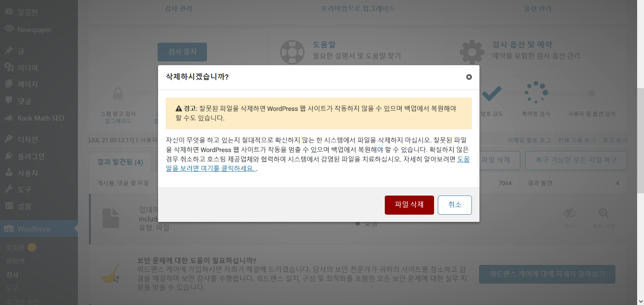
Task: Click the 사용자 및 옵션 검사 stage dot
Action: click(592, 93)
